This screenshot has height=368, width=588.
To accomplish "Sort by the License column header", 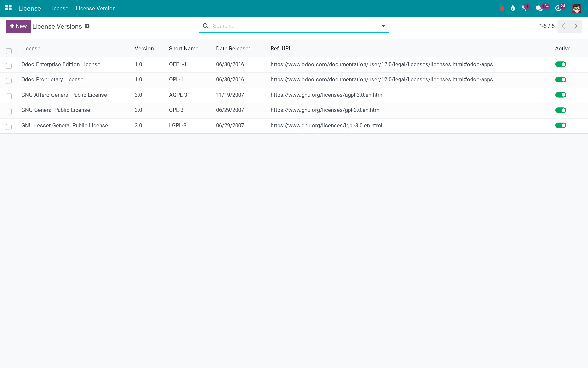I will [31, 48].
